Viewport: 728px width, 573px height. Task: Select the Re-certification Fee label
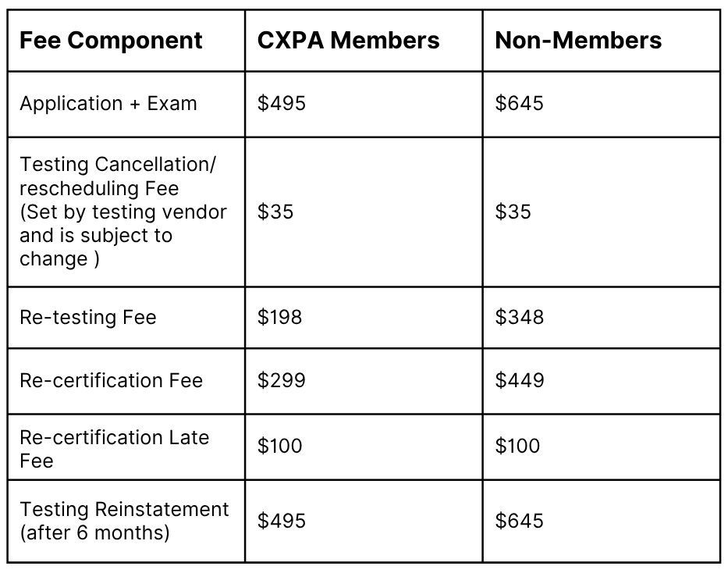[x=111, y=381]
